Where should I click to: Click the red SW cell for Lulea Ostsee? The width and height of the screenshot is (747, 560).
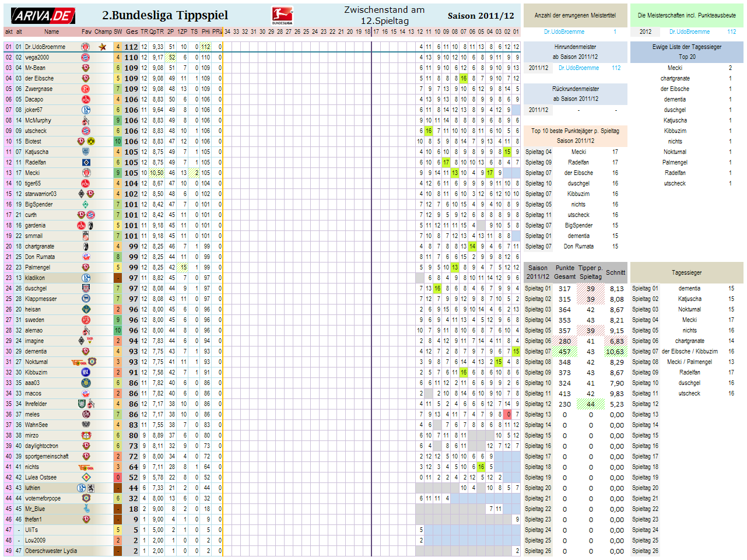pos(118,477)
